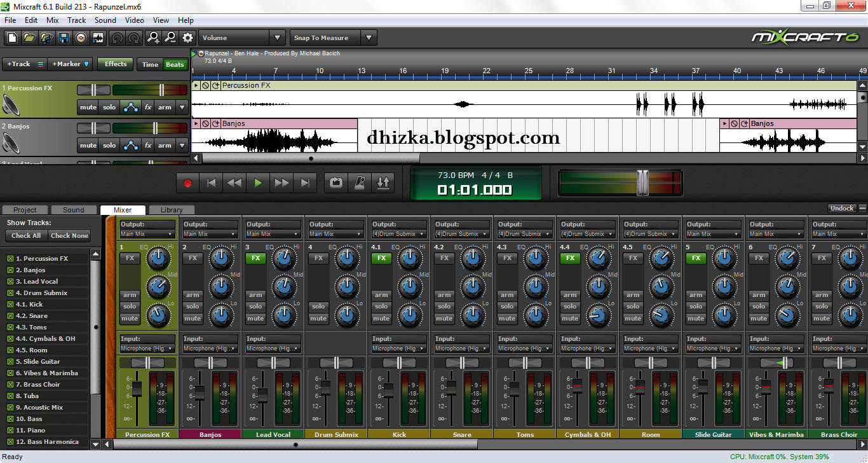Toggle 4. Drum Submix checkbox
Image resolution: width=868 pixels, height=463 pixels.
tap(10, 293)
